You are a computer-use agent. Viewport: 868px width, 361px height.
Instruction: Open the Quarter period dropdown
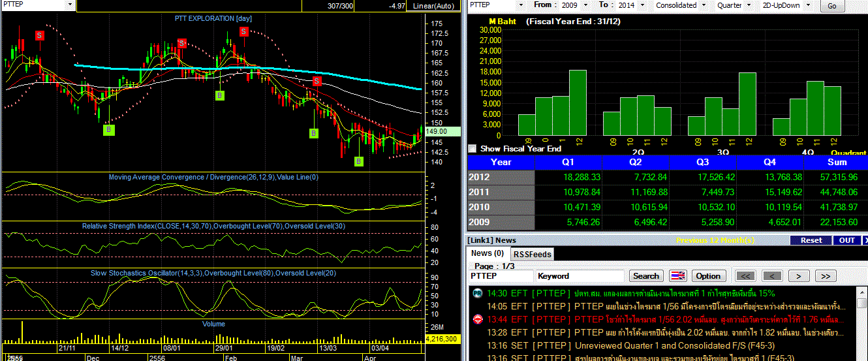coord(749,5)
